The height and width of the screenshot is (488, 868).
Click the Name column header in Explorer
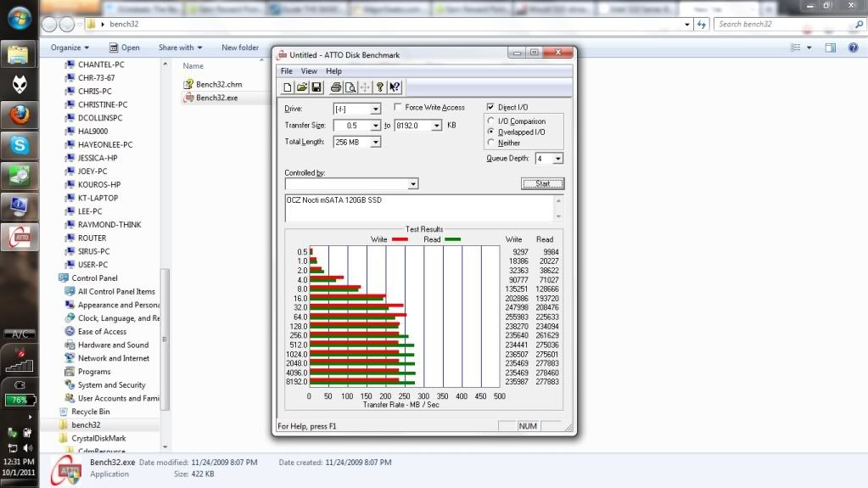click(x=193, y=66)
